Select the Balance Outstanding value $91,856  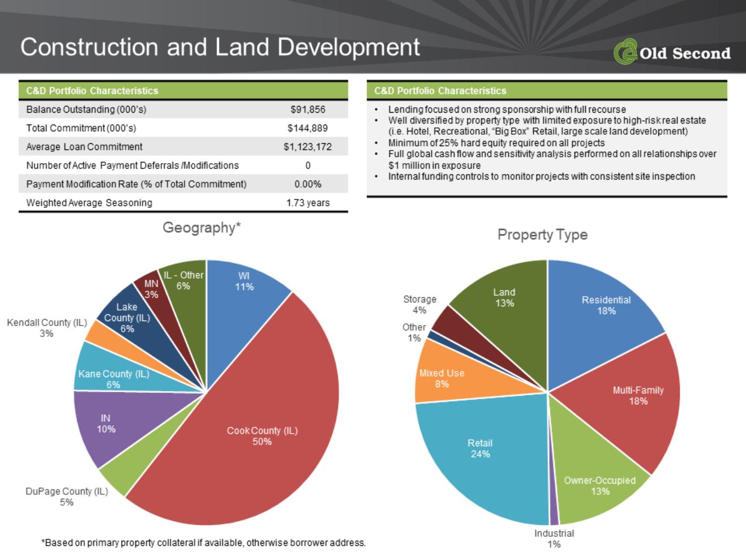(x=308, y=109)
